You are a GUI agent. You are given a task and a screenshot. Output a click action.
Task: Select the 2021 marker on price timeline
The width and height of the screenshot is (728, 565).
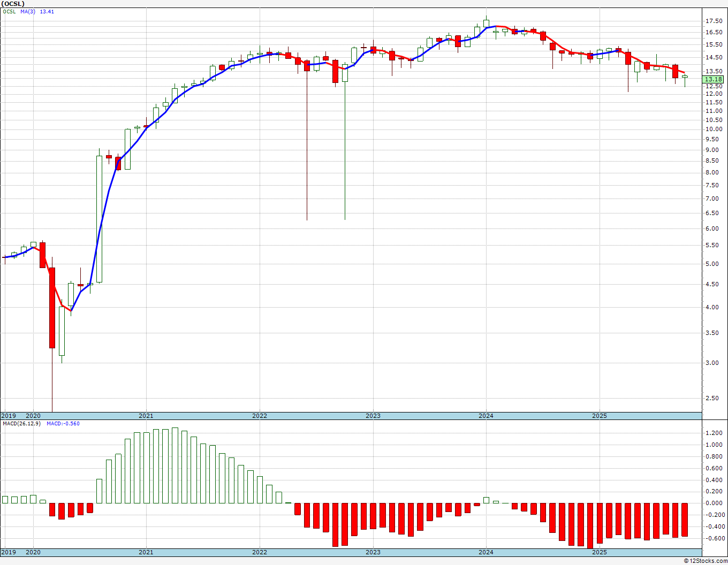point(146,416)
